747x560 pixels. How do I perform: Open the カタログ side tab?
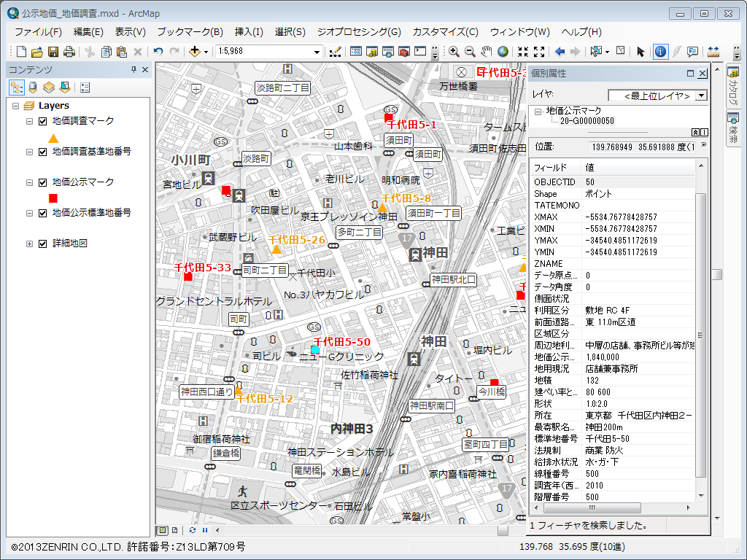(x=732, y=86)
